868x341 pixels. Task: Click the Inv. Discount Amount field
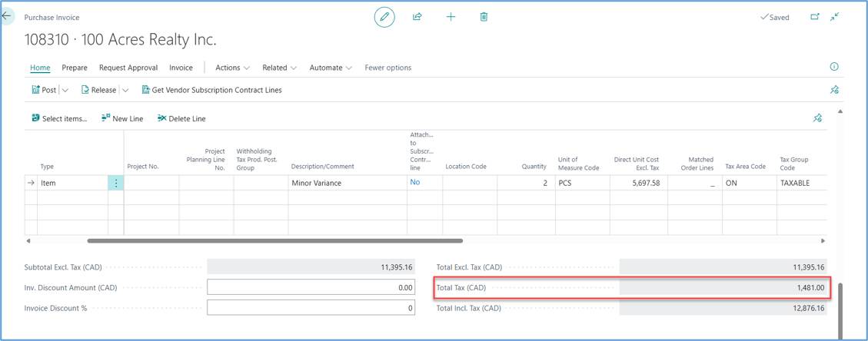click(311, 287)
